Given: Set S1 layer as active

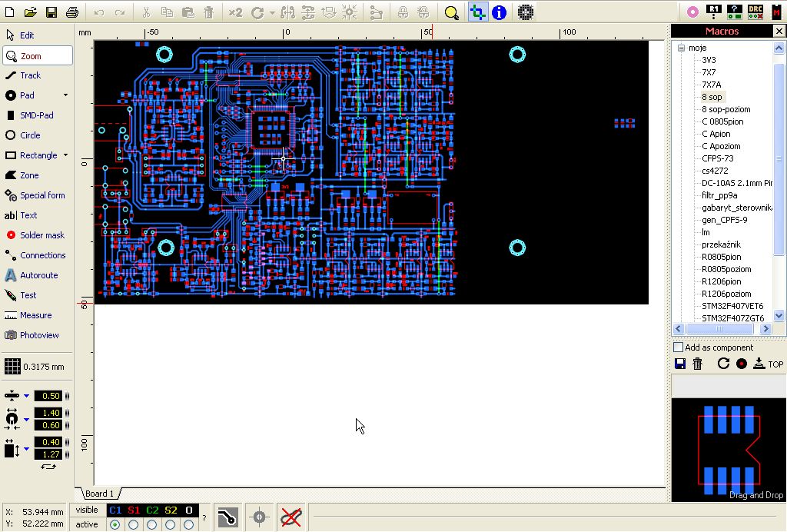Looking at the screenshot, I should [x=134, y=525].
